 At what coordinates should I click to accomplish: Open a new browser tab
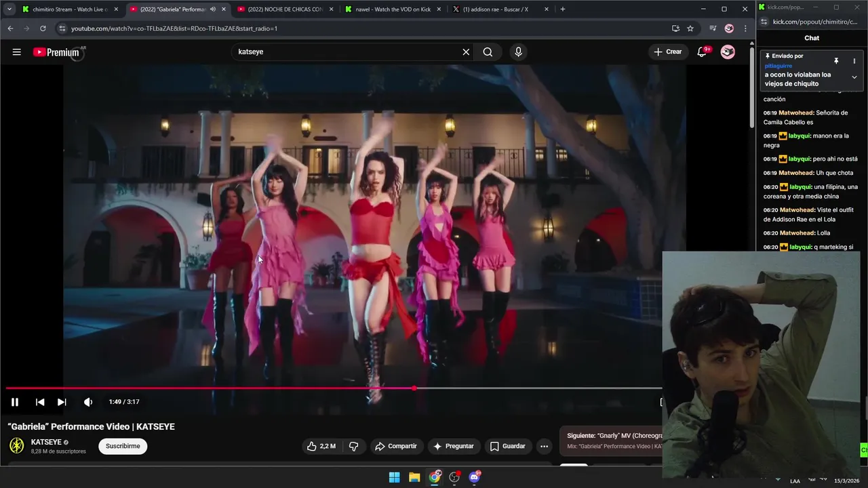(x=563, y=9)
